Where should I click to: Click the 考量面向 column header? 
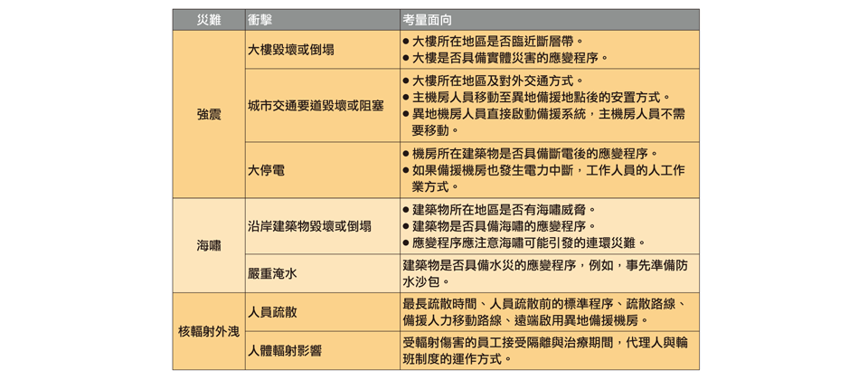coord(550,20)
